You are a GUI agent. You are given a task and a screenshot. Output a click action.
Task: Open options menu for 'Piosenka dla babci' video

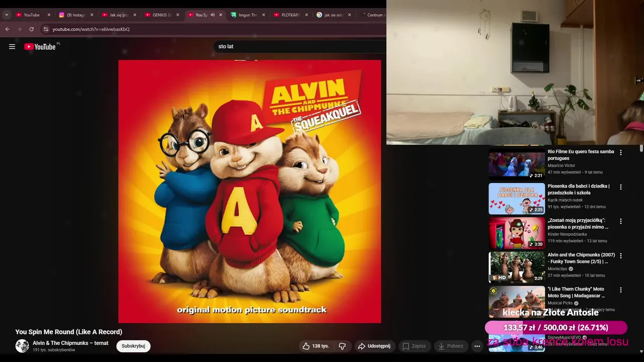coord(621,187)
